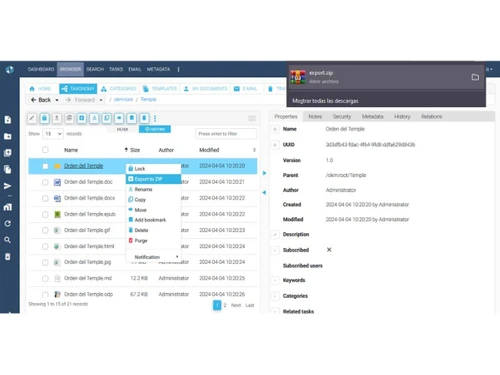Viewport: 500px width, 375px height.
Task: Check the Orden del Temple.doc checkbox
Action: (45, 182)
